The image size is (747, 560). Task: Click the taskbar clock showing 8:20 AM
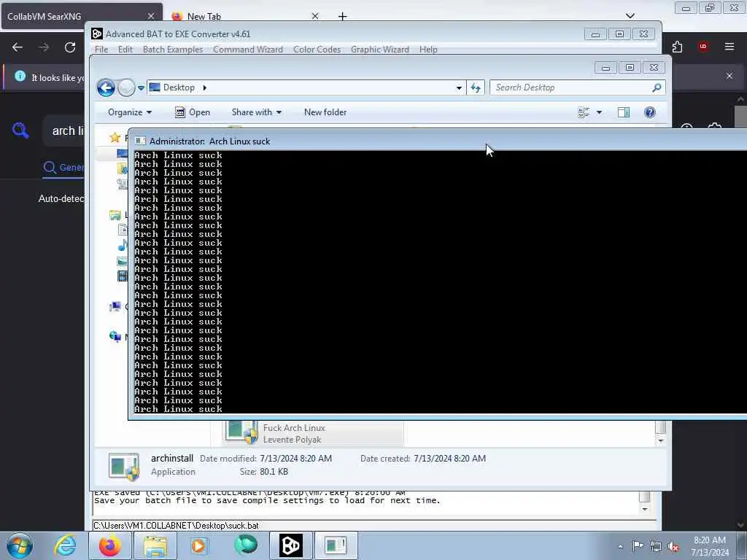(x=710, y=546)
